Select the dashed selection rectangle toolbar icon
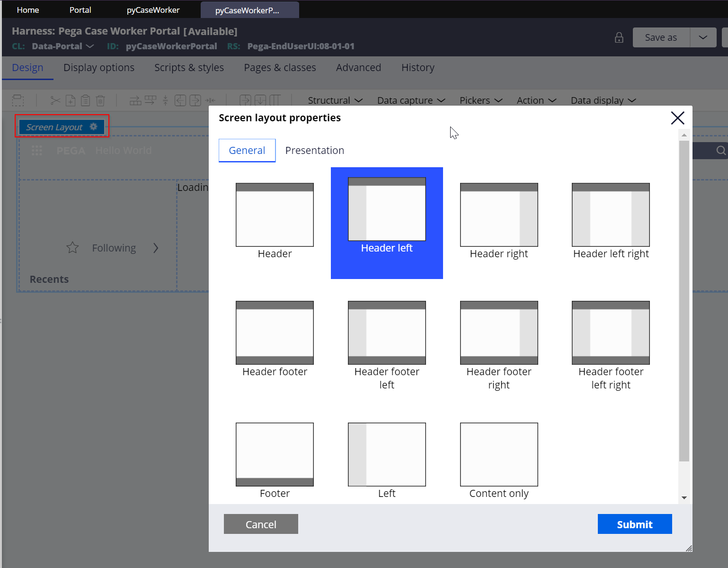 pos(18,100)
